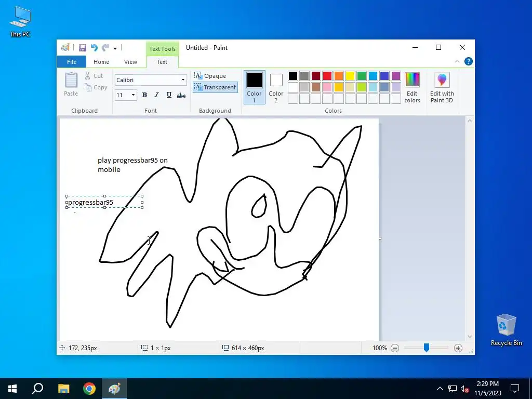Select the Recycle Bin desktop icon
This screenshot has height=399, width=532.
[506, 330]
